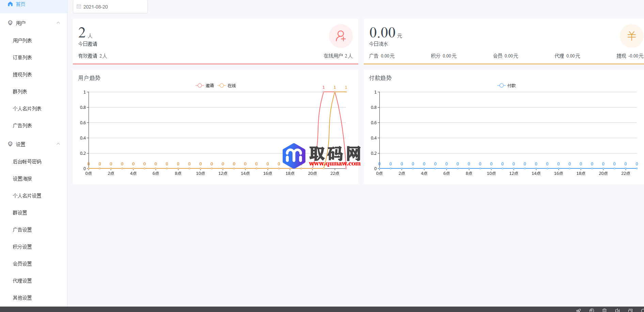This screenshot has width=644, height=312.
Task: Click the pink add-user icon in invite card
Action: tap(341, 36)
